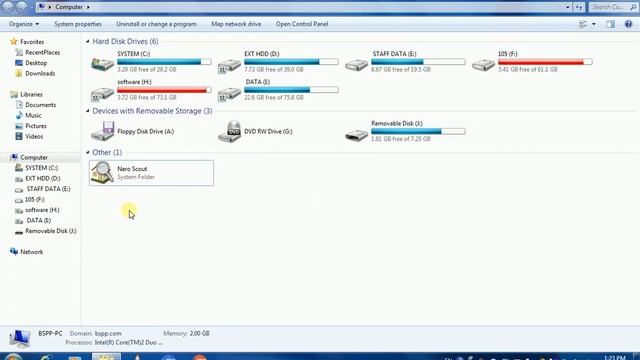Expand the arrow after Computer in breadcrumb

[88, 7]
